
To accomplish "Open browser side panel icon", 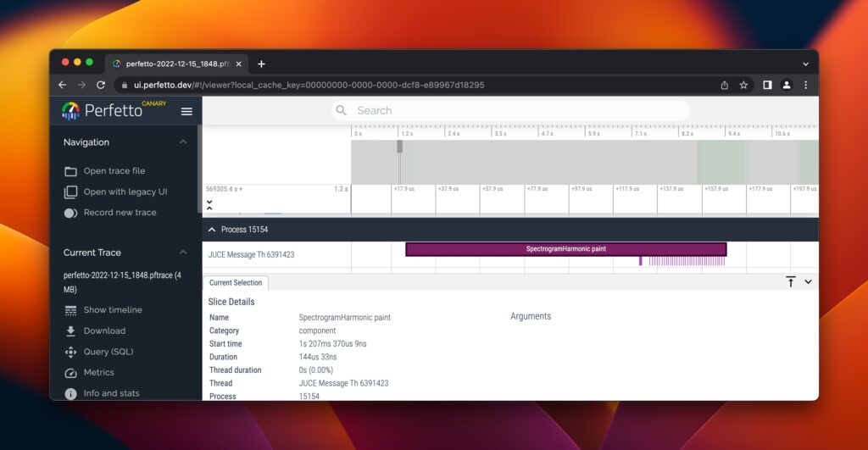I will click(767, 86).
